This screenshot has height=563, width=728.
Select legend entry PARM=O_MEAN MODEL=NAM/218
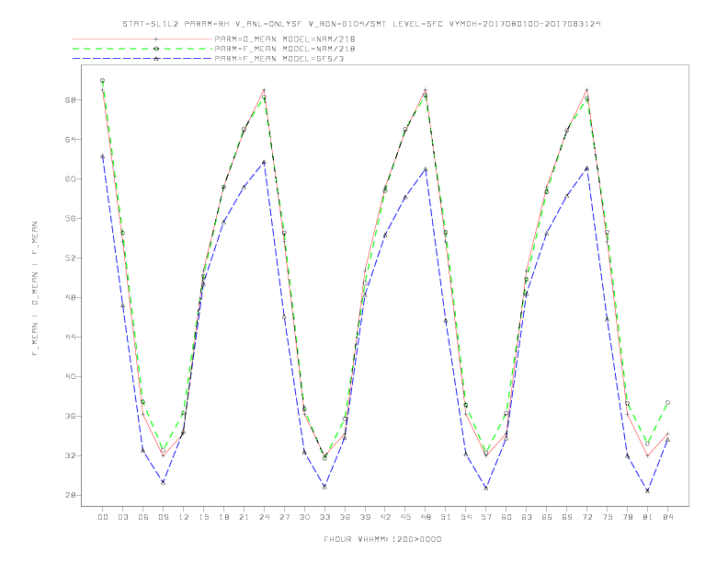(x=285, y=39)
